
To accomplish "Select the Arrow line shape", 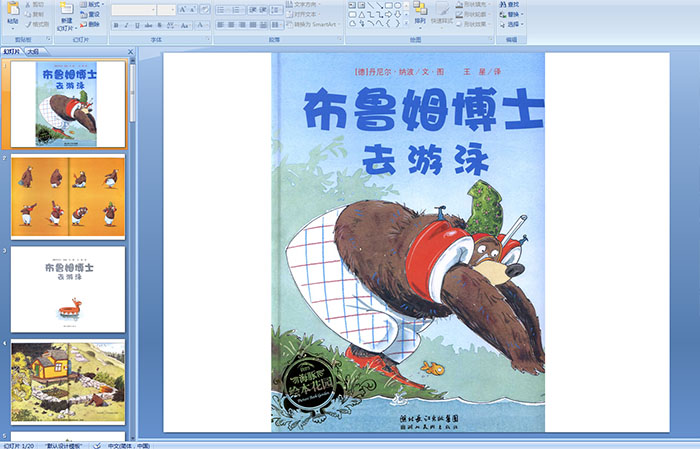I will coord(380,5).
